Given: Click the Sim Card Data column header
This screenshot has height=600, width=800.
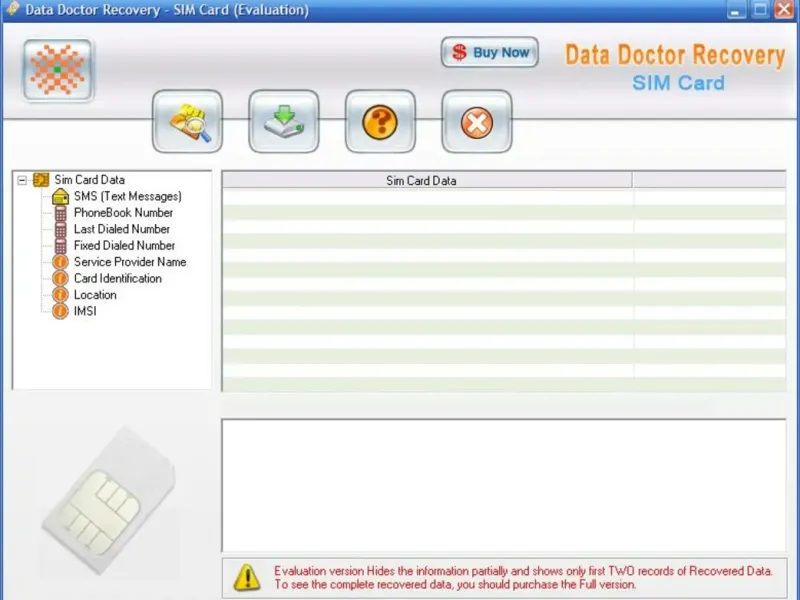Looking at the screenshot, I should [427, 180].
